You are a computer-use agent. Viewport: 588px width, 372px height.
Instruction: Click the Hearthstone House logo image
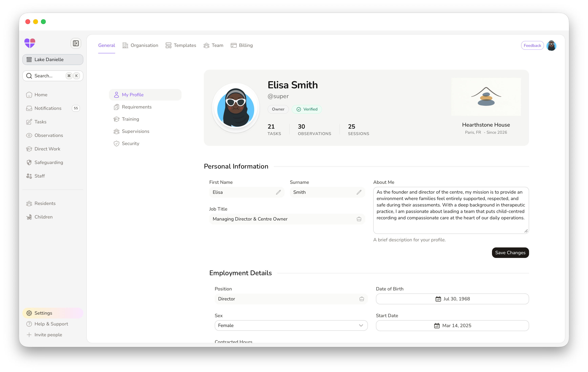pyautogui.click(x=486, y=97)
